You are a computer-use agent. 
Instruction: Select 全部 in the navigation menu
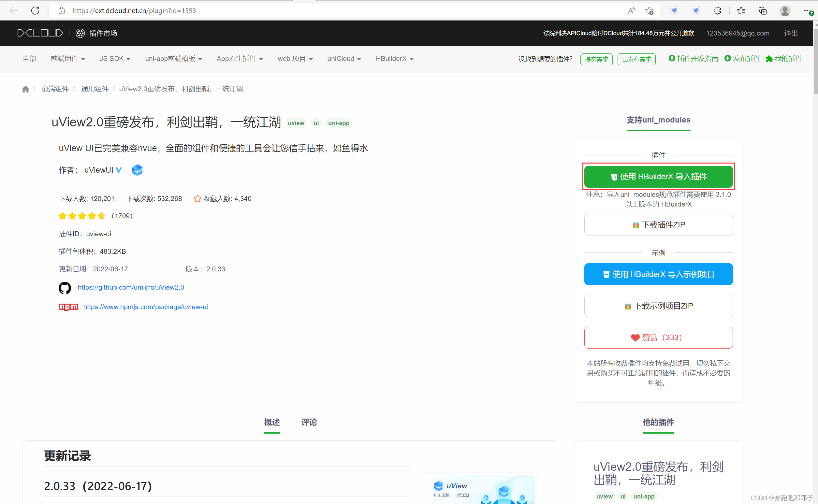click(x=29, y=58)
